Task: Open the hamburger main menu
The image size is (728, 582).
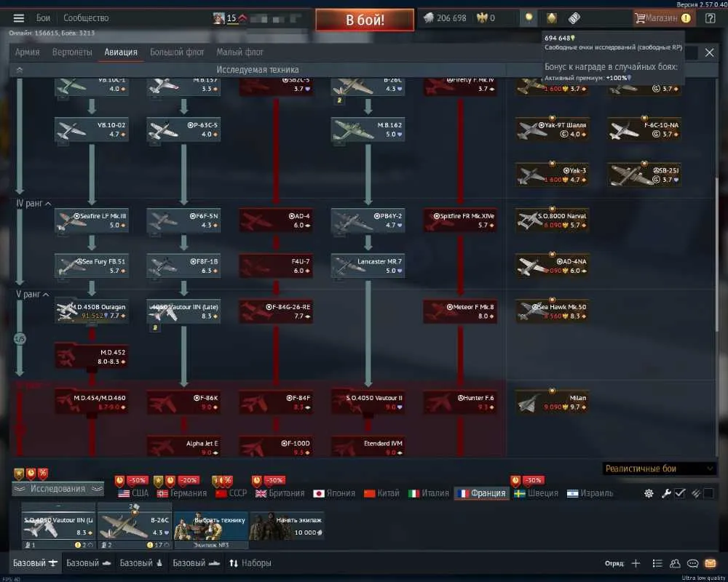Action: click(19, 18)
